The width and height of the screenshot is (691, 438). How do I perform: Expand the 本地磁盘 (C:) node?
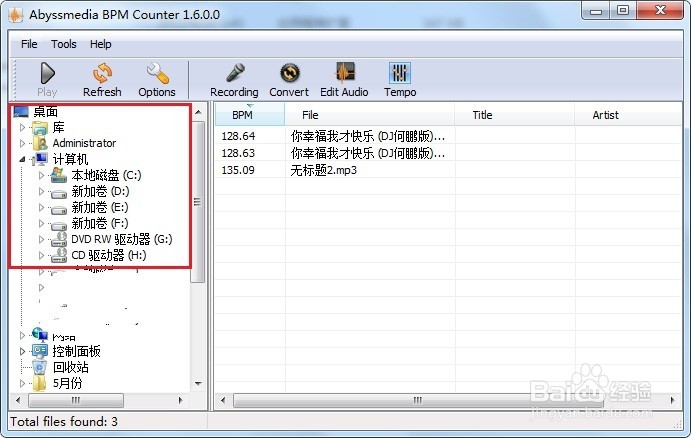click(x=41, y=175)
